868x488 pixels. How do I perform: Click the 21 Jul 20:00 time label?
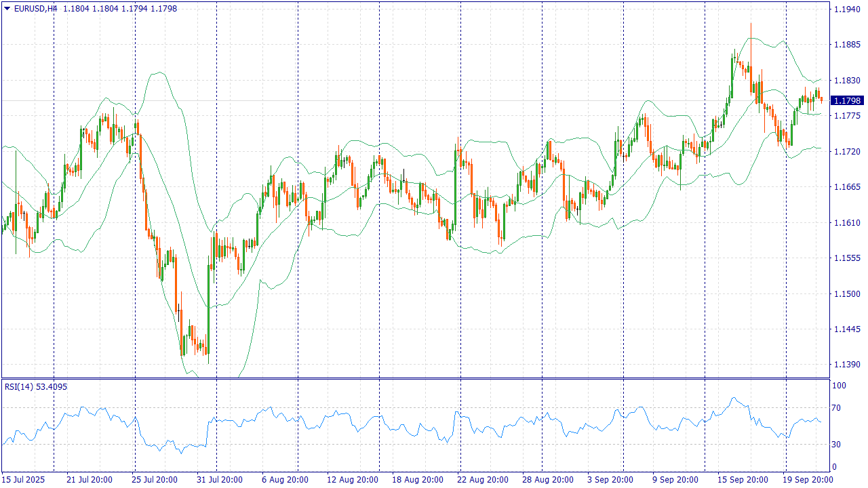[x=90, y=480]
